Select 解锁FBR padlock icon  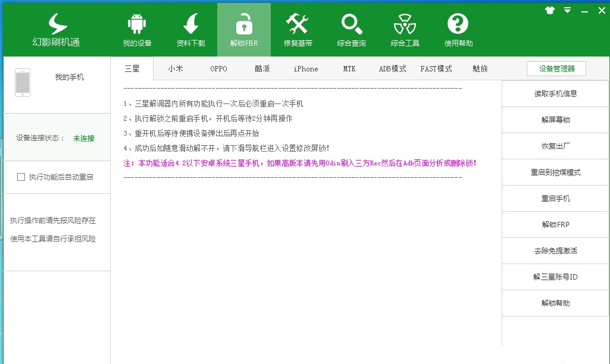pos(244,24)
